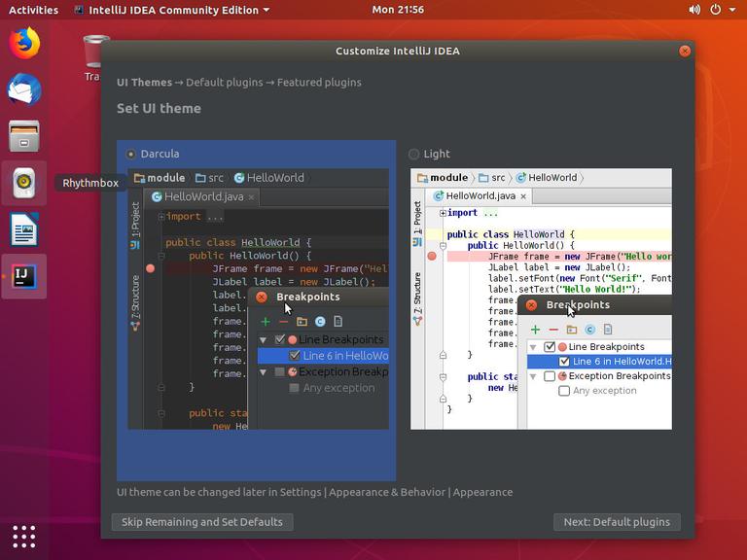This screenshot has width=747, height=560.
Task: Show Applications grid in the dock
Action: (23, 537)
